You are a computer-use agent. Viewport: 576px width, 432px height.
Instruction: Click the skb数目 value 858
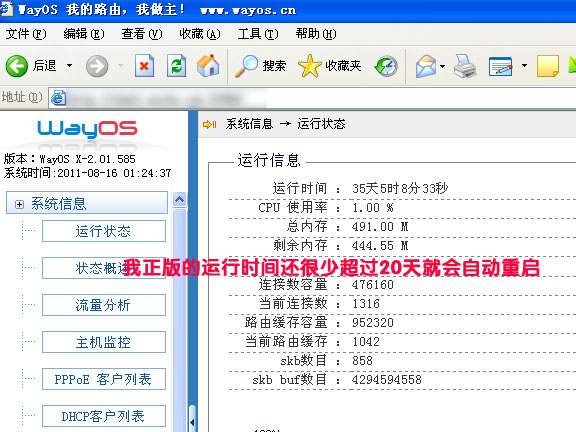pos(362,361)
